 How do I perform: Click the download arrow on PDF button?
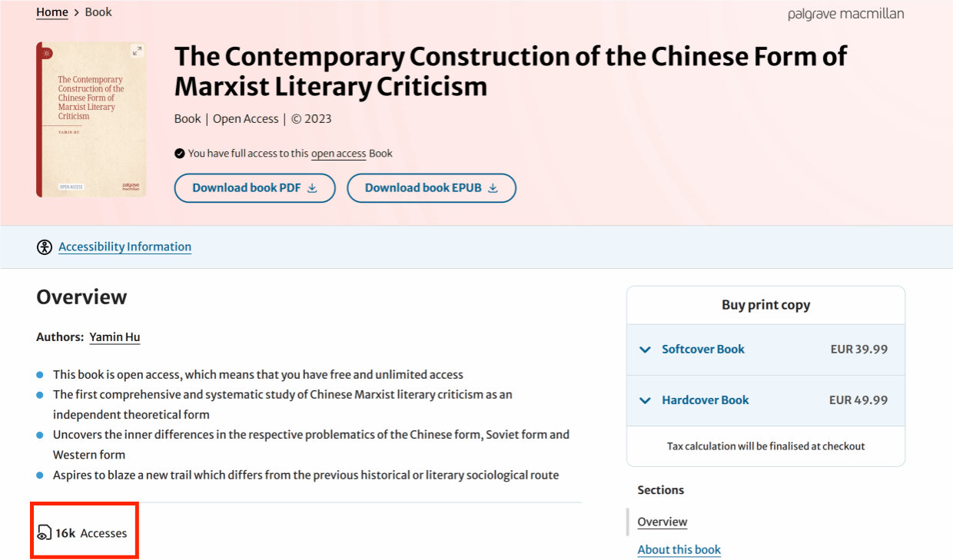[x=312, y=188]
